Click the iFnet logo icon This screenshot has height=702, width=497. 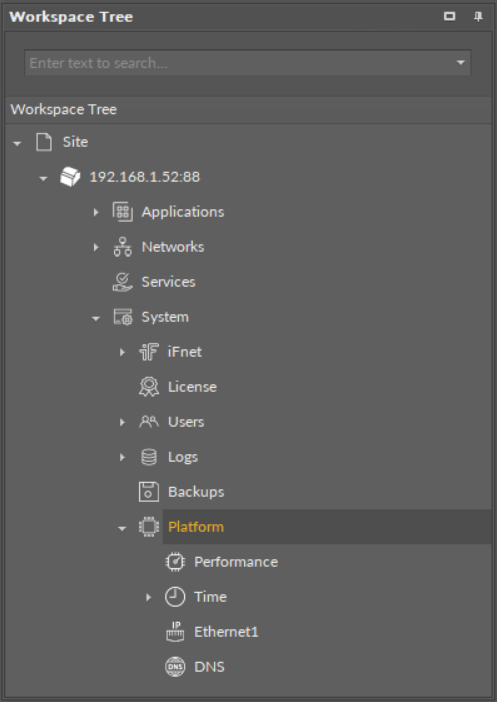(x=149, y=352)
